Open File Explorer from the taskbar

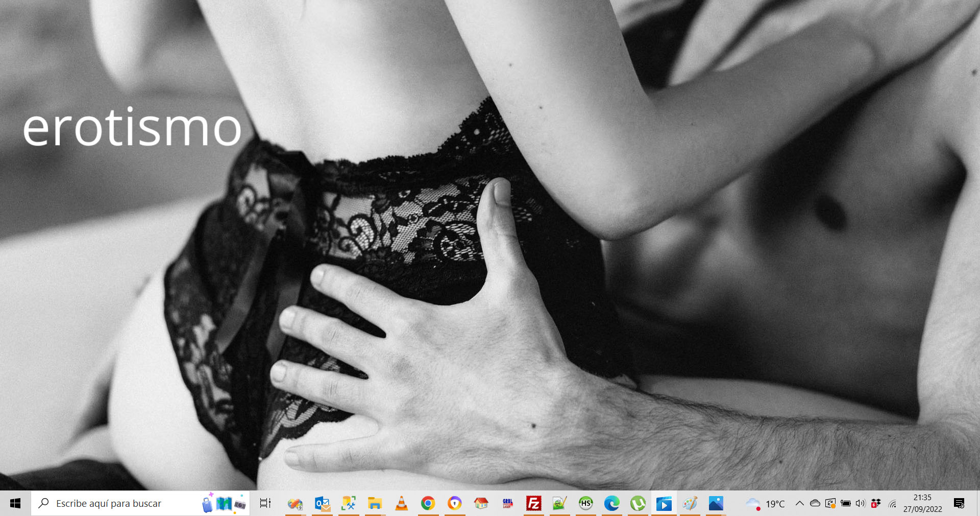[375, 504]
